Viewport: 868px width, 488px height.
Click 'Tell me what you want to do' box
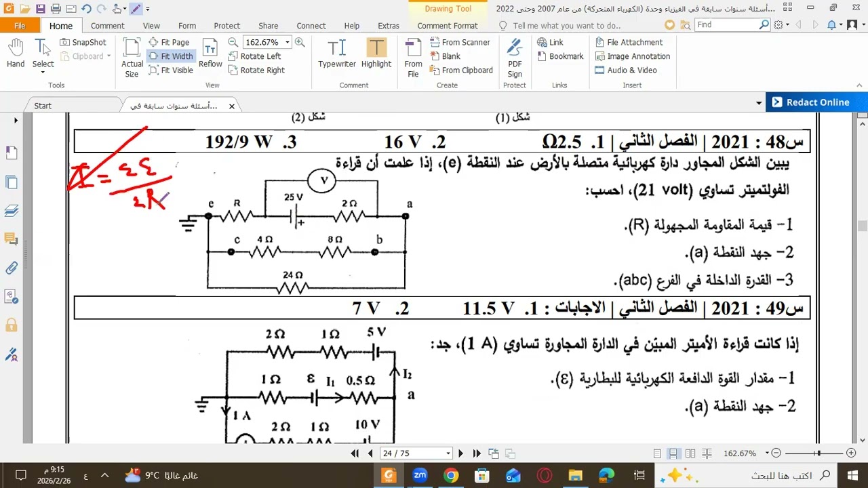(567, 26)
